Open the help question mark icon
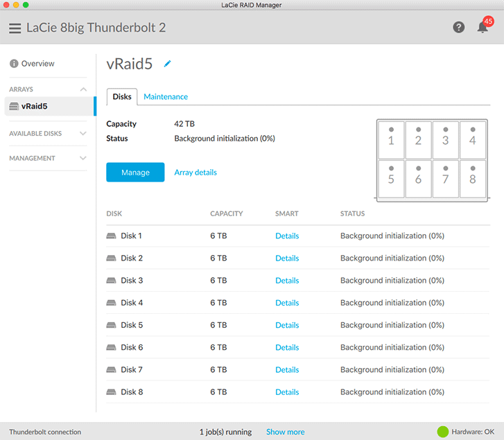This screenshot has width=504, height=440. tap(458, 27)
